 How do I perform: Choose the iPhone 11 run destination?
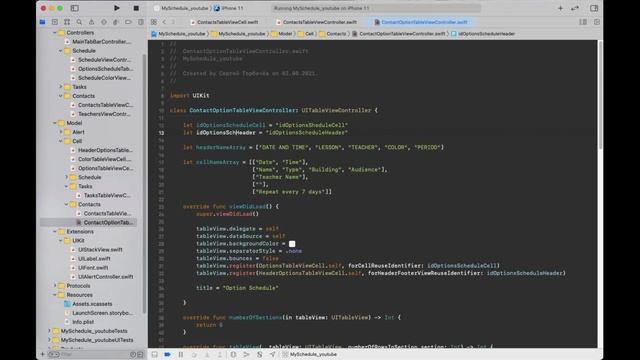[x=229, y=8]
